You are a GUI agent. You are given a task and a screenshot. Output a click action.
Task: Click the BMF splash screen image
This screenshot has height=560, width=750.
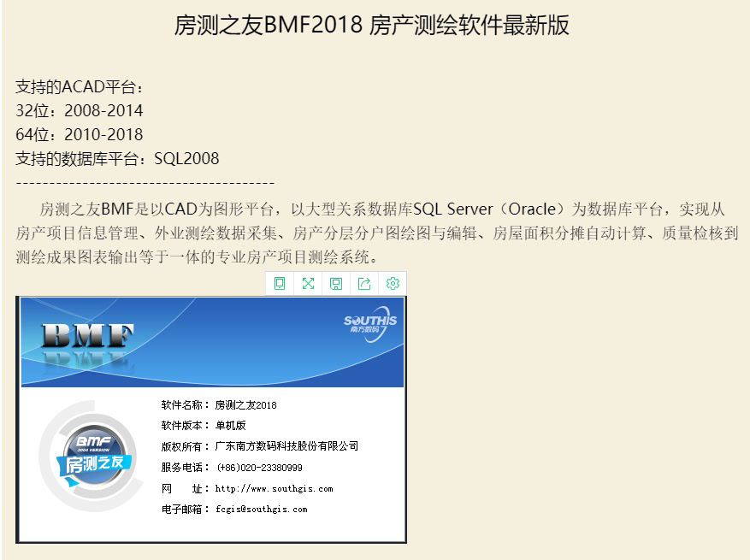tap(211, 420)
